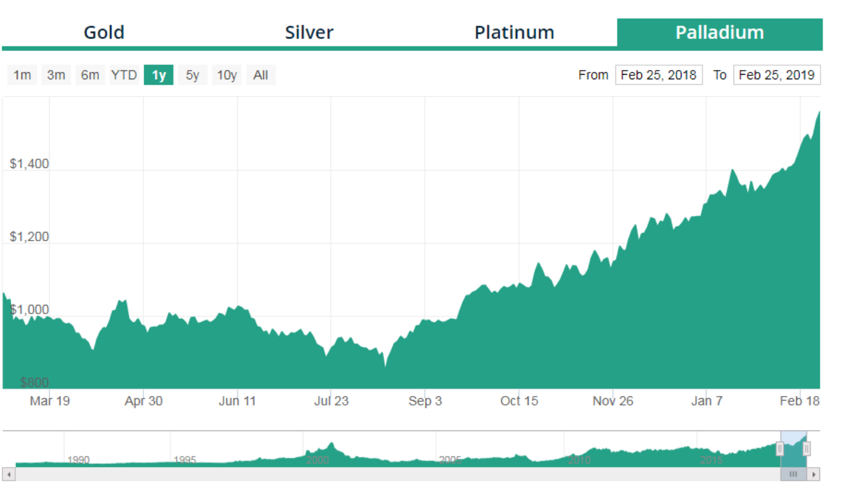Choose the 3m time range

point(56,75)
